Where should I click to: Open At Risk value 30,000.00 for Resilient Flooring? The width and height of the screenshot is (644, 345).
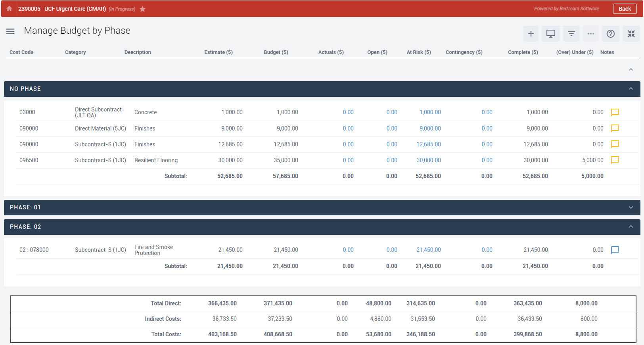pos(428,160)
